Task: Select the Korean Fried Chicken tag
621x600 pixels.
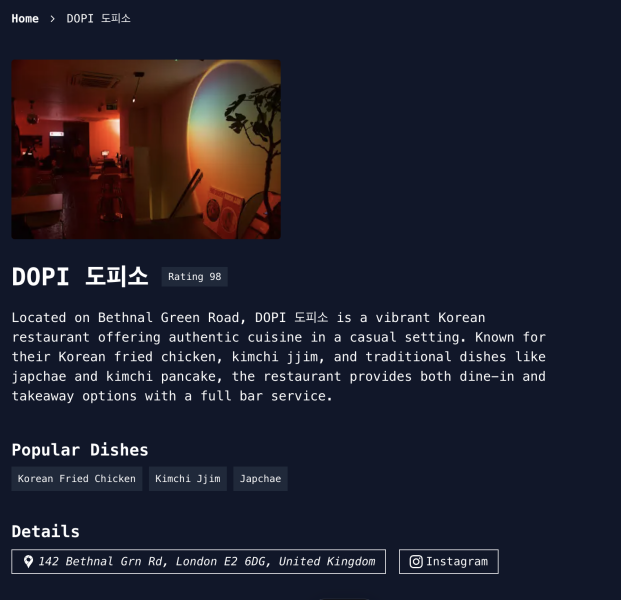Action: 76,478
